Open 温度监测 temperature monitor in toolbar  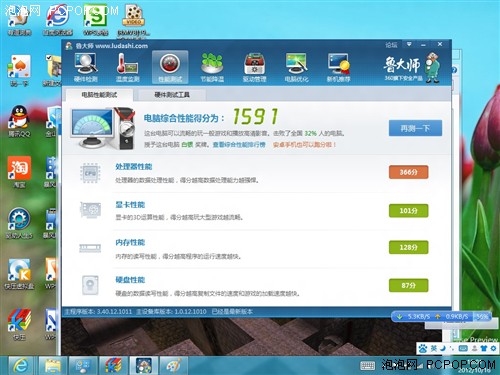[127, 68]
